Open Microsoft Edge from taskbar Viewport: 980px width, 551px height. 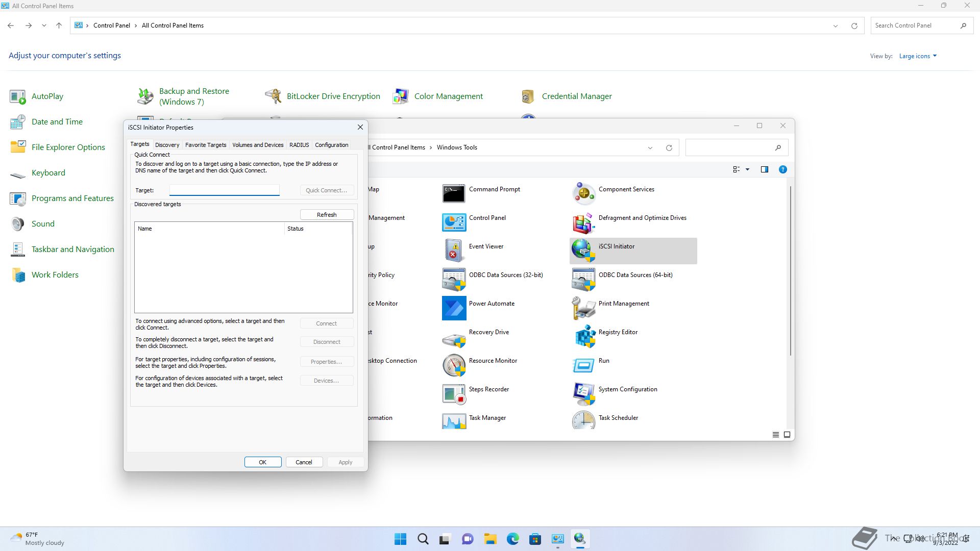(x=513, y=539)
